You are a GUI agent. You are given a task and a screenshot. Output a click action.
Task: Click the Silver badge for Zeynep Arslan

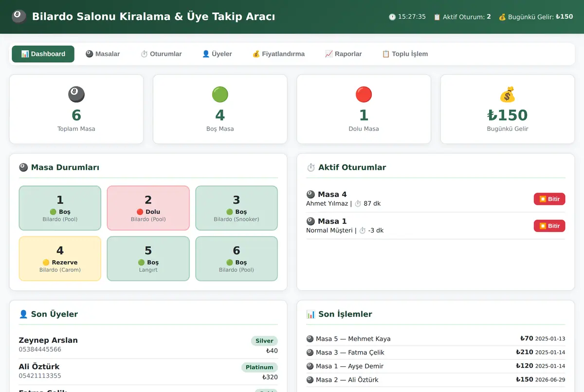pos(264,341)
